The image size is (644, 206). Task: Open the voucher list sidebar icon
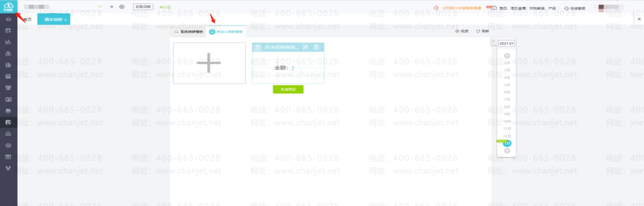point(8,31)
